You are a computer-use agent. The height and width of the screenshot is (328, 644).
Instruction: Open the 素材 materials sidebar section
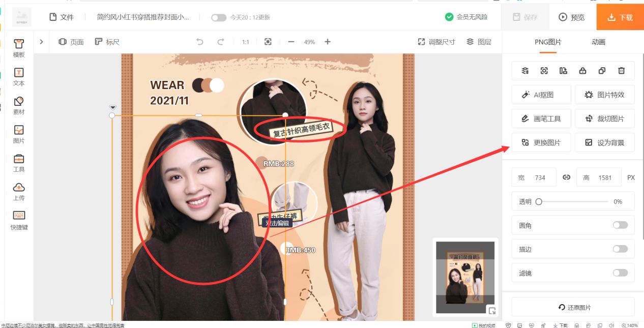(18, 105)
